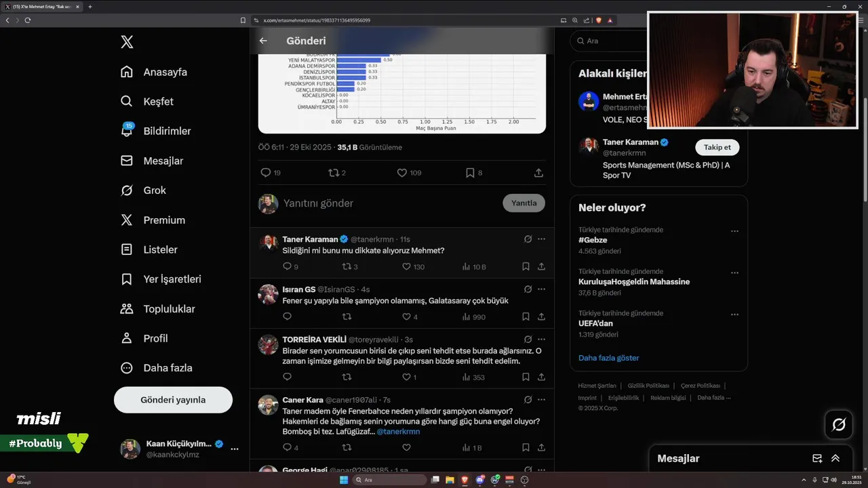Click Gönderi yayınla button
868x488 pixels.
(x=173, y=400)
